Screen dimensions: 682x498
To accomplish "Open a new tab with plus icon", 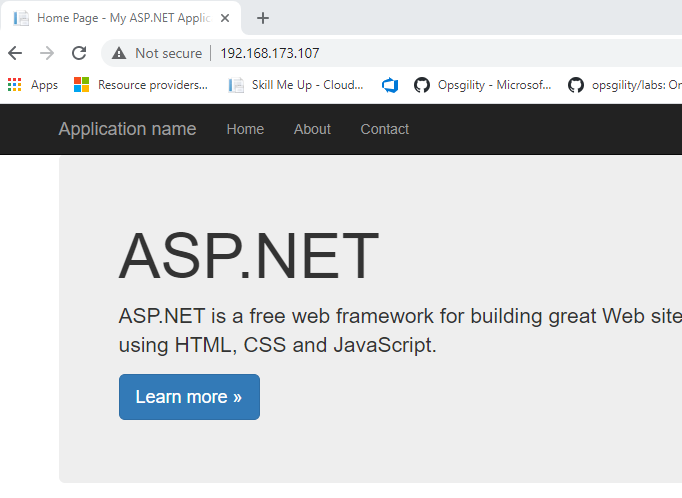I will tap(263, 18).
